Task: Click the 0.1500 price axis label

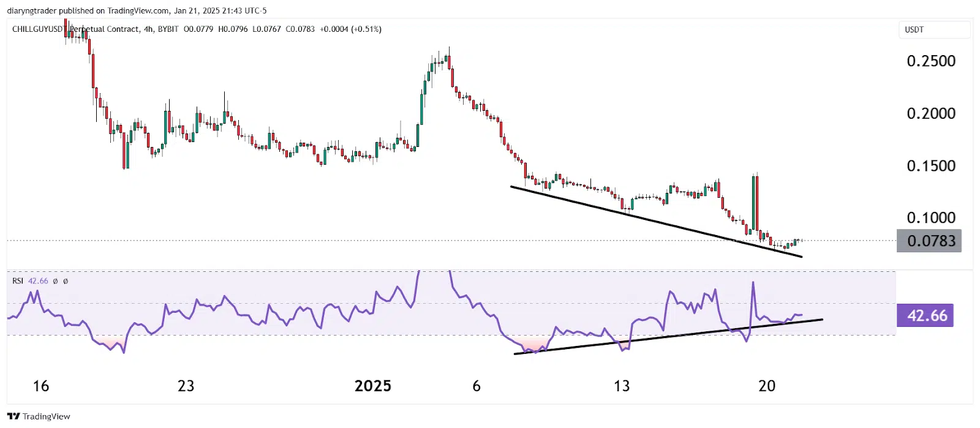Action: pos(930,166)
